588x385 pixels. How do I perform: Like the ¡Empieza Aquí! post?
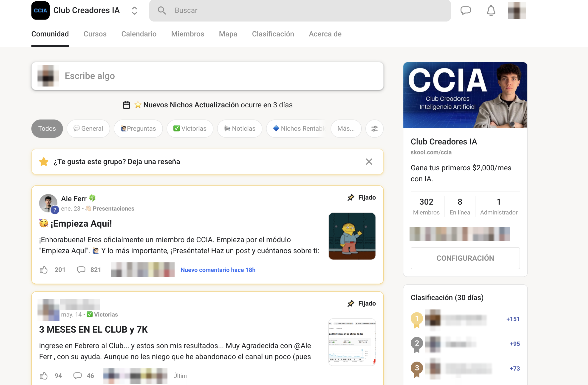click(x=44, y=270)
